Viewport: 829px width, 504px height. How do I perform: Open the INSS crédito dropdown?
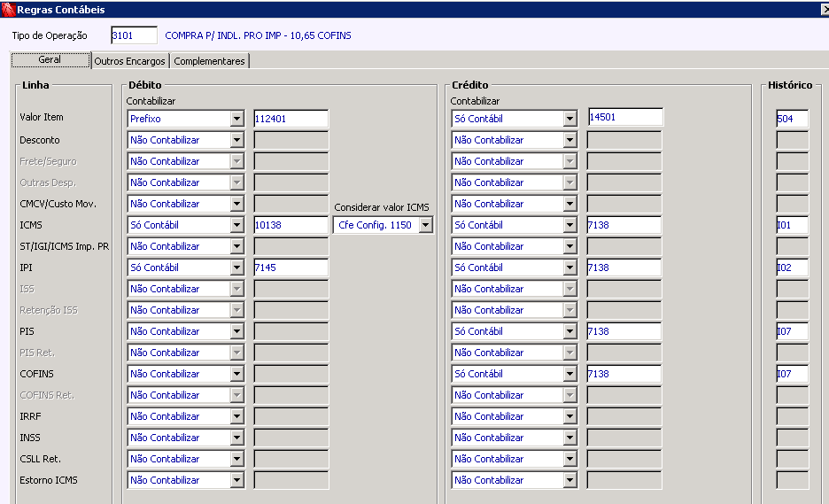point(514,438)
